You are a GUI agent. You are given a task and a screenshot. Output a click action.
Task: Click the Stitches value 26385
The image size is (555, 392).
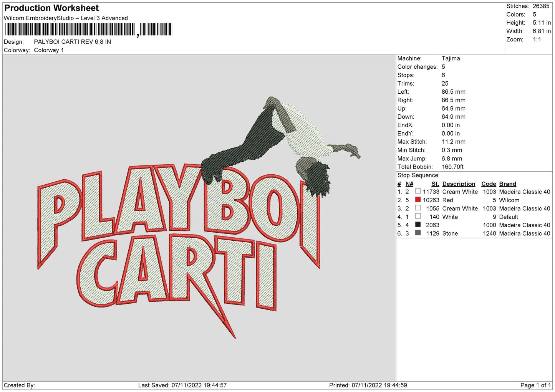click(541, 6)
